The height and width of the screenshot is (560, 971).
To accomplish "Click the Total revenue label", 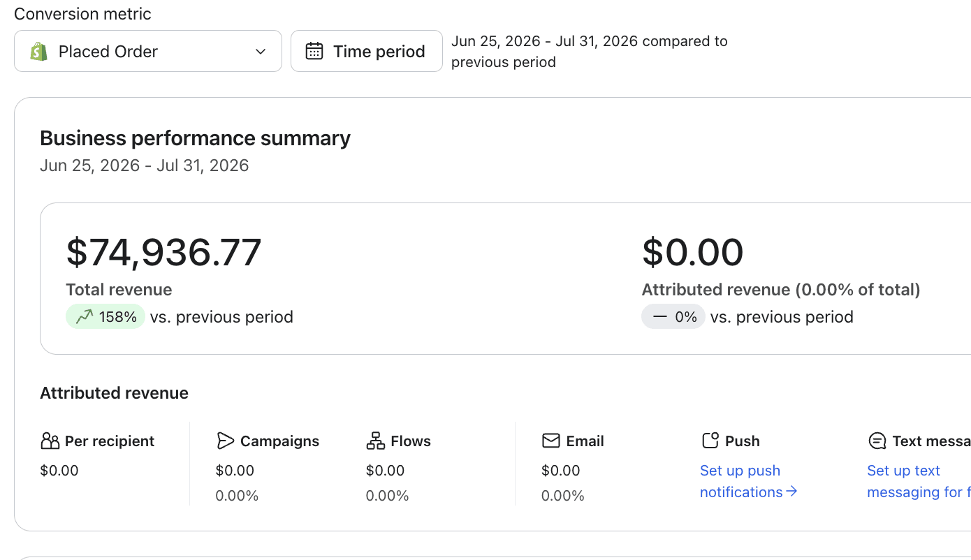I will (x=119, y=290).
